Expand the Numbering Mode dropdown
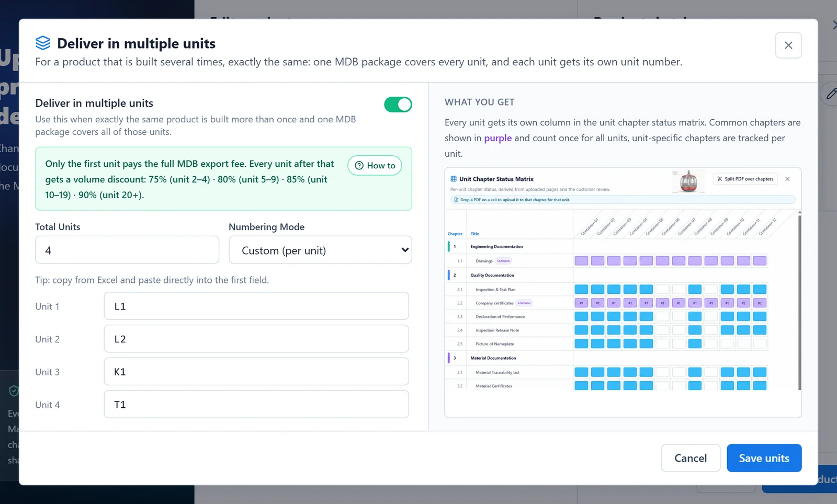837x504 pixels. [x=320, y=250]
